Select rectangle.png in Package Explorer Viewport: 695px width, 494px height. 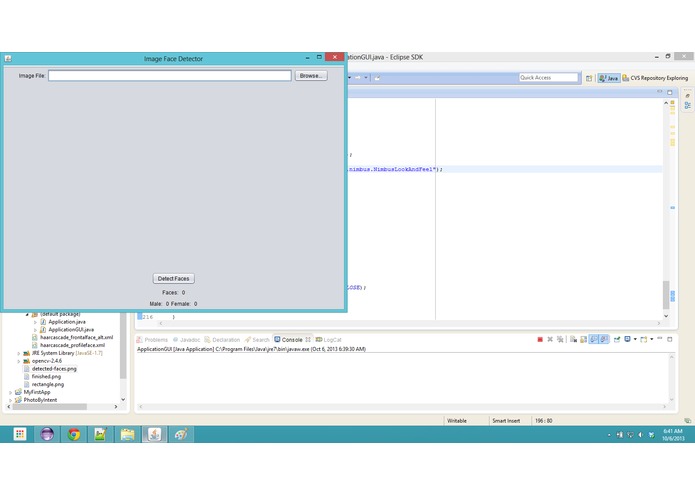[x=44, y=385]
